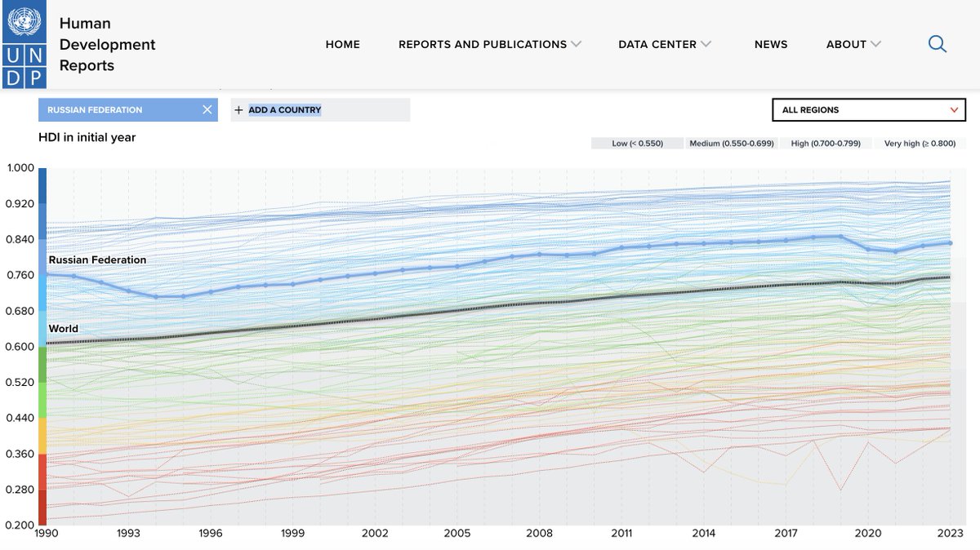Click the 1990 x-axis year label
The height and width of the screenshot is (550, 980).
pyautogui.click(x=46, y=534)
